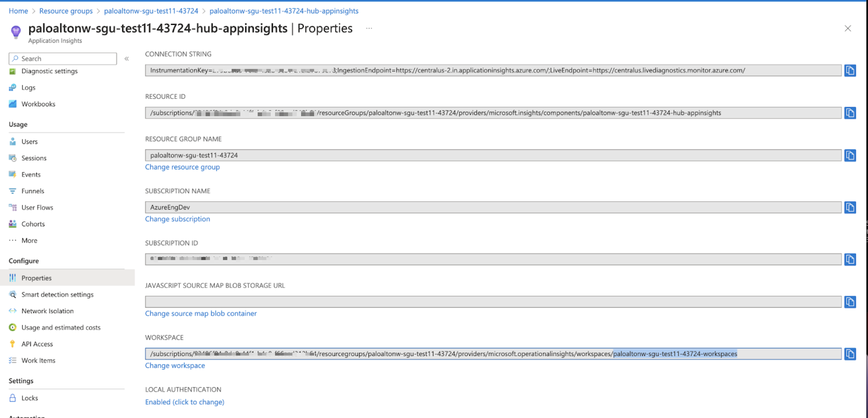This screenshot has width=868, height=418.
Task: Go to Usage and estimated costs
Action: pyautogui.click(x=61, y=327)
